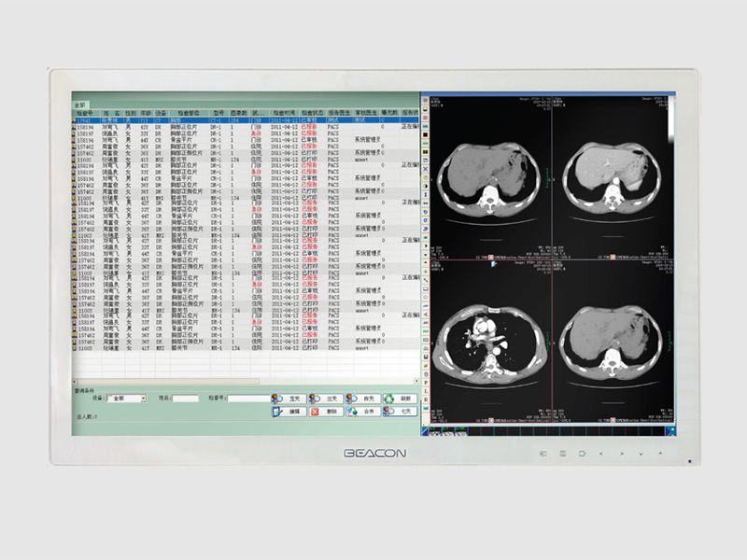Delete the record with the red-X 删除 button
747x560 pixels.
[x=326, y=411]
